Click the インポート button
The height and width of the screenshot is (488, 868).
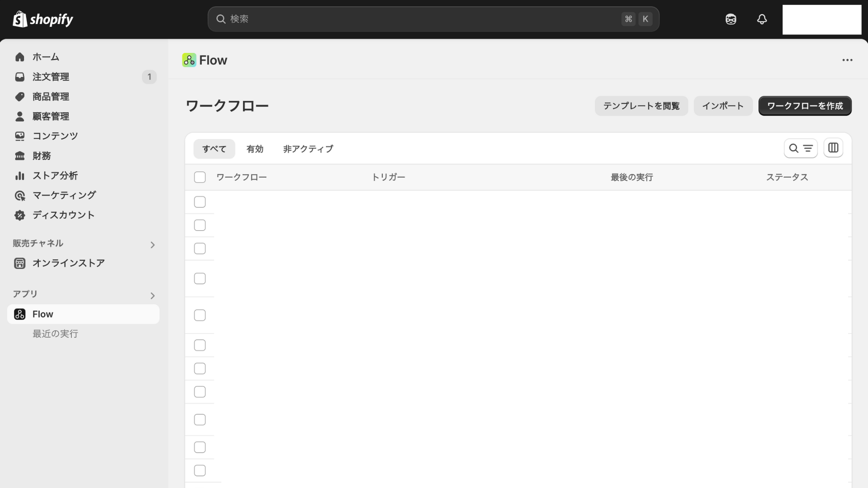(723, 106)
